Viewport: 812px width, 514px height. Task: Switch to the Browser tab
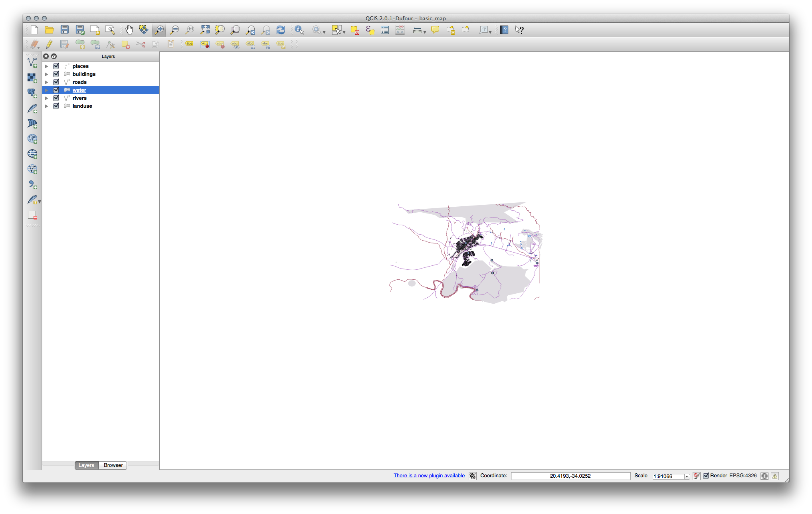click(113, 465)
